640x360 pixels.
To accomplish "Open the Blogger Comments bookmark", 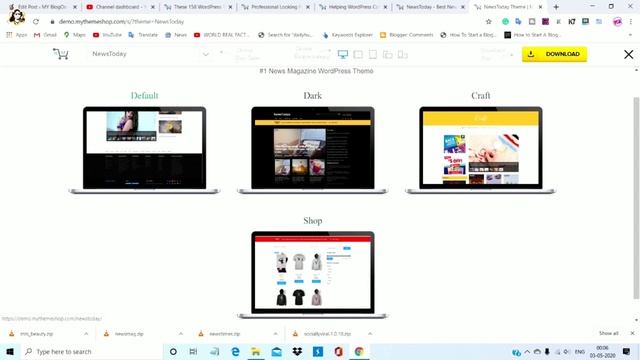I will 407,35.
